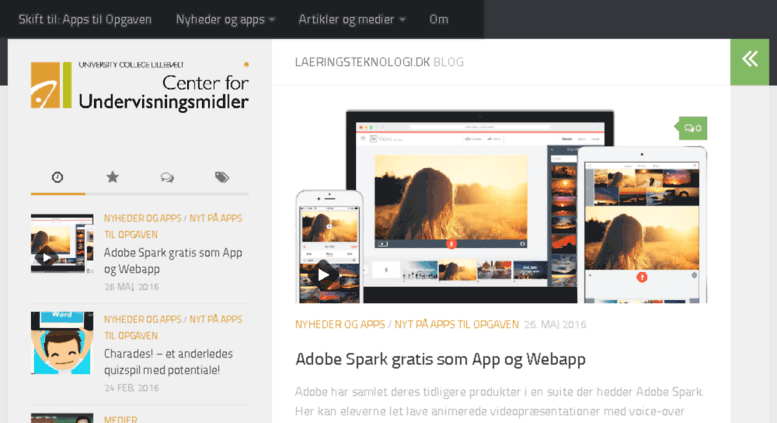Show the recent comments speech-bubble tab
Image resolution: width=777 pixels, height=423 pixels.
tap(167, 177)
